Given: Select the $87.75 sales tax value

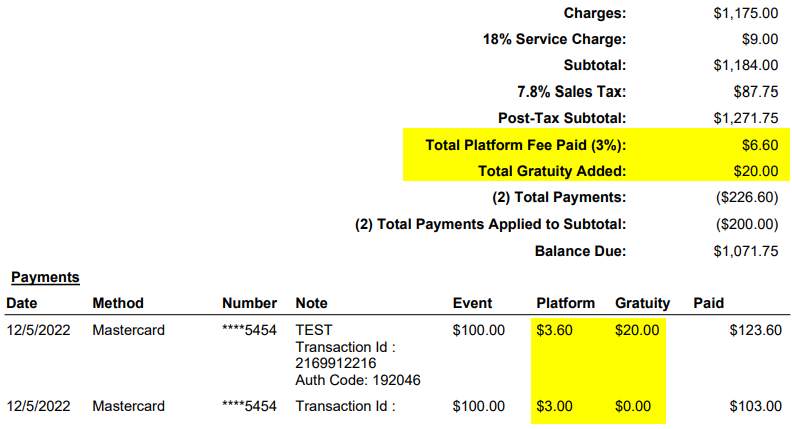Looking at the screenshot, I should click(756, 91).
